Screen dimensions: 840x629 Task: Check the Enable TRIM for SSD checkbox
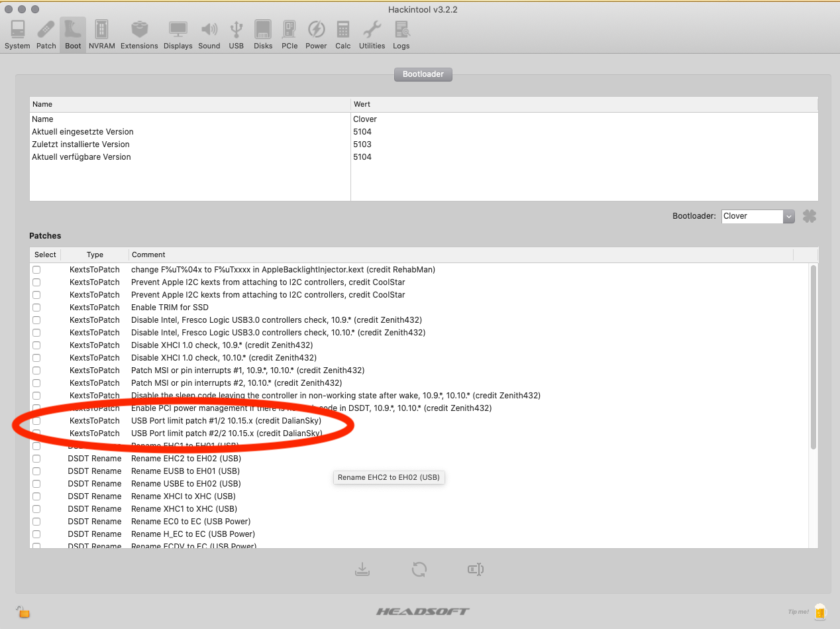36,308
